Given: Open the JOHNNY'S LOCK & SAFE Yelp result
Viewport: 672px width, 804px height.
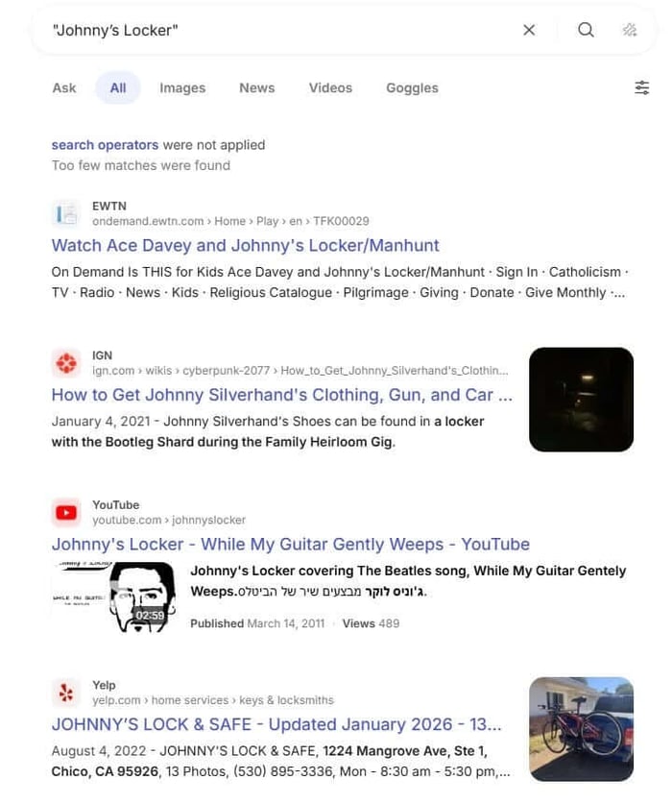Looking at the screenshot, I should pyautogui.click(x=276, y=724).
